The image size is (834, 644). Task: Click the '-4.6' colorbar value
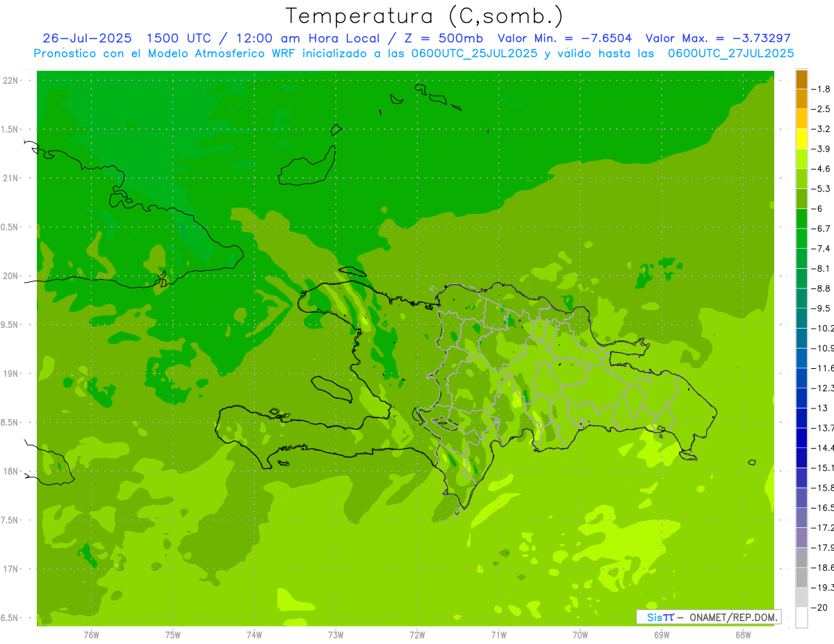(822, 169)
